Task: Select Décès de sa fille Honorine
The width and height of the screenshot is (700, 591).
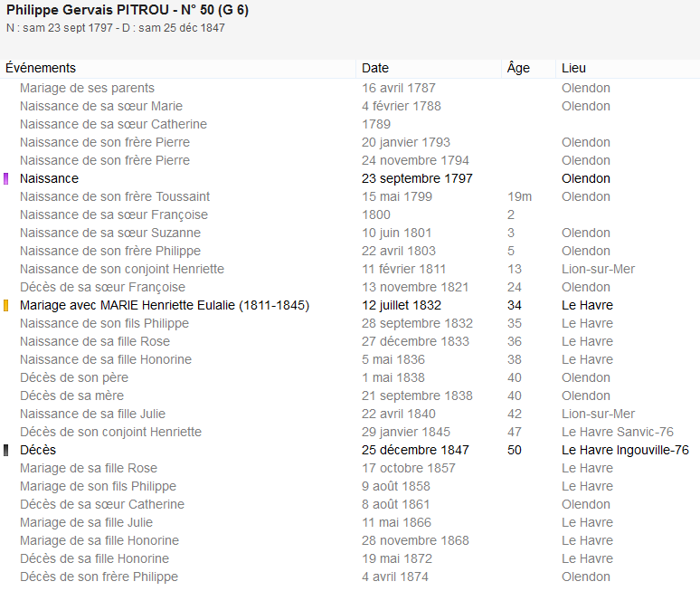Action: [350, 558]
